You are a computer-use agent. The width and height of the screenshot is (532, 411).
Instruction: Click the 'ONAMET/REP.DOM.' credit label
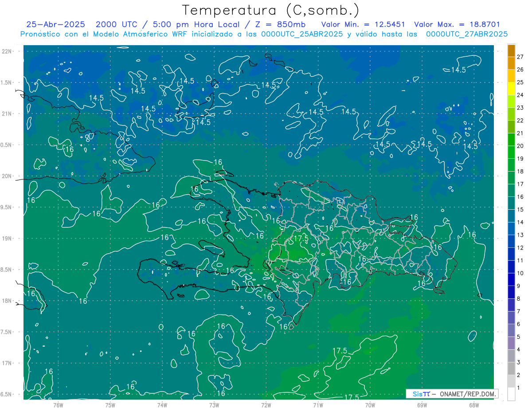click(x=468, y=394)
